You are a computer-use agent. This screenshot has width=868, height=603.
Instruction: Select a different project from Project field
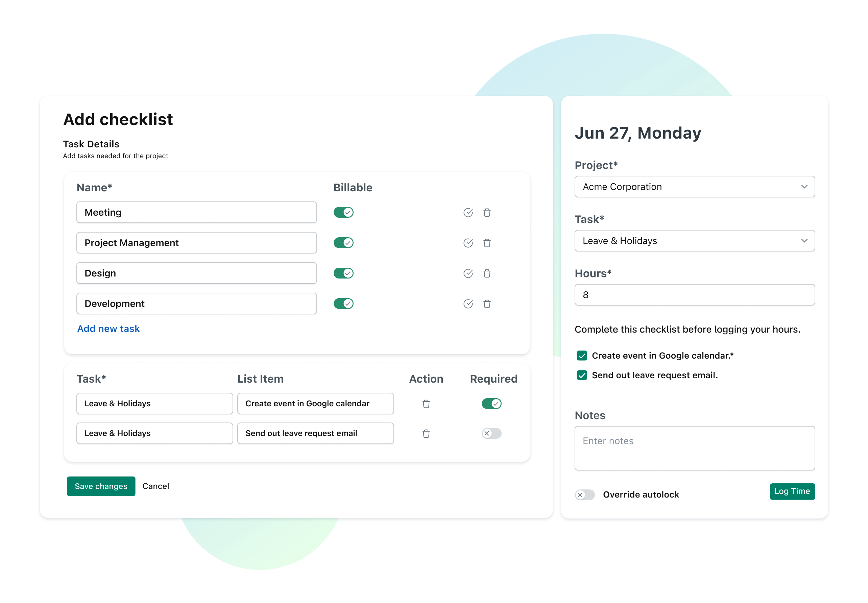click(x=695, y=186)
